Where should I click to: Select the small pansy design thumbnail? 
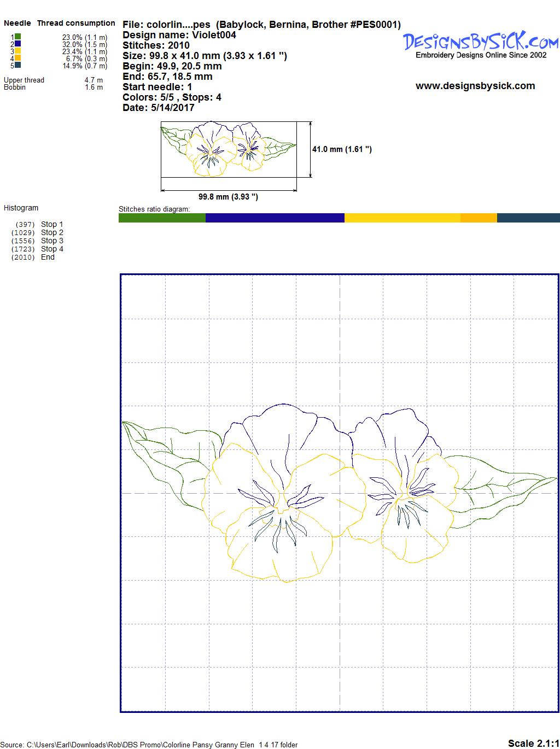tap(229, 149)
